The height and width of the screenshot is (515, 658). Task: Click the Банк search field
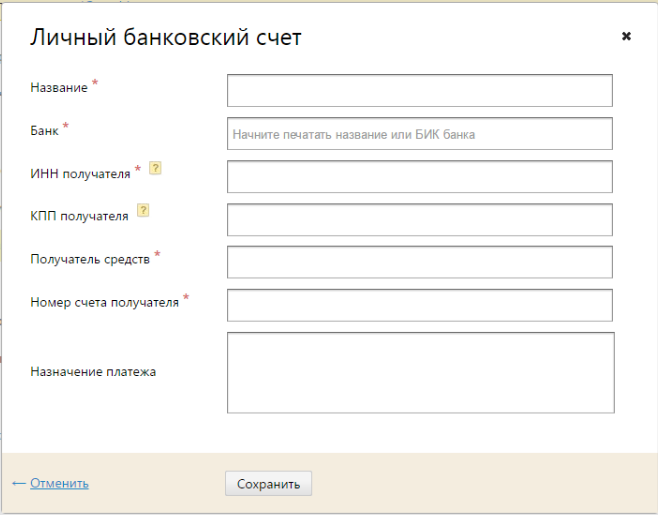[419, 133]
